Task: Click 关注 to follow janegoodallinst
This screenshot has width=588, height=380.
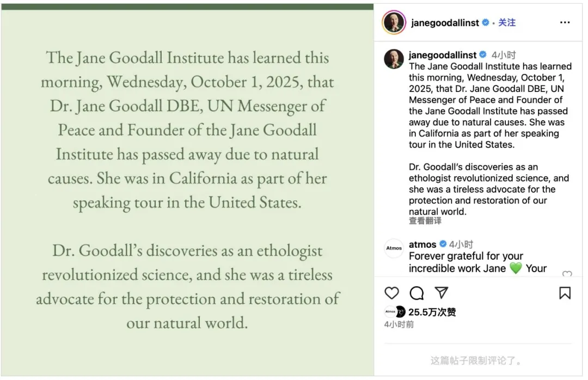Action: [507, 23]
